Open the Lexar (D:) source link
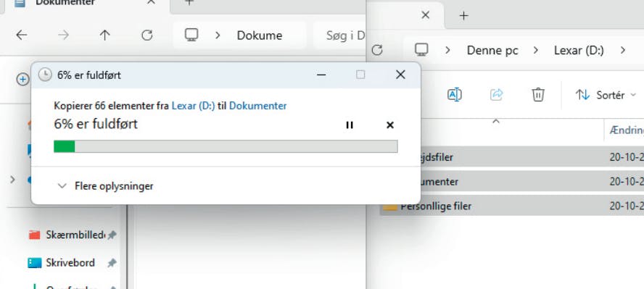Screen dimensions: 644x289 (x=193, y=106)
